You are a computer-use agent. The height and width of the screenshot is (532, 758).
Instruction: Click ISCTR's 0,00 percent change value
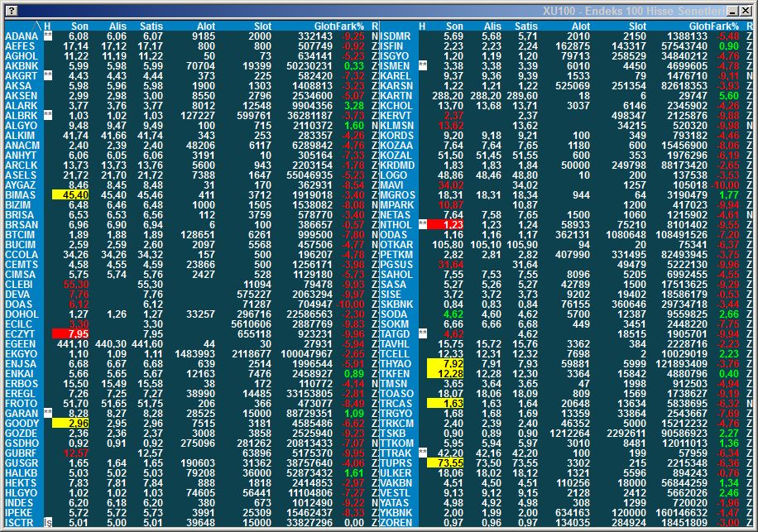(x=354, y=522)
